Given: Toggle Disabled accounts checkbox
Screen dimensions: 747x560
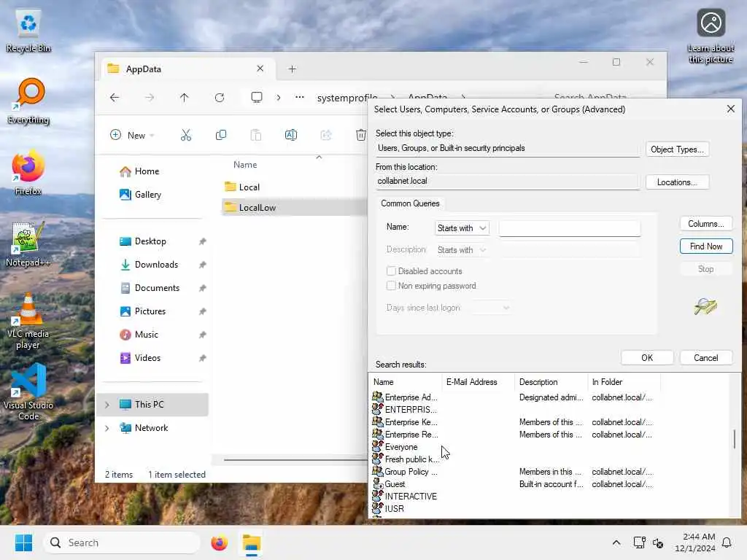Looking at the screenshot, I should click(x=391, y=271).
